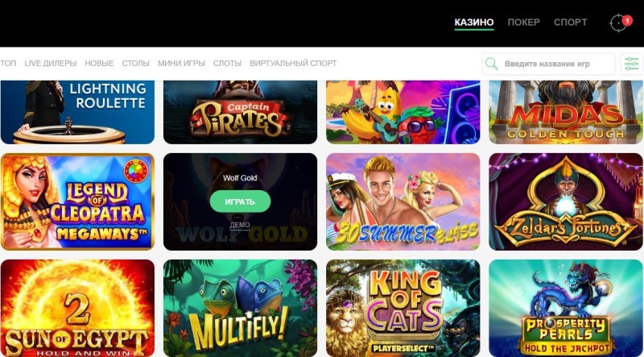Launch the King of Cats game tile
This screenshot has height=357, width=644.
[x=403, y=308]
